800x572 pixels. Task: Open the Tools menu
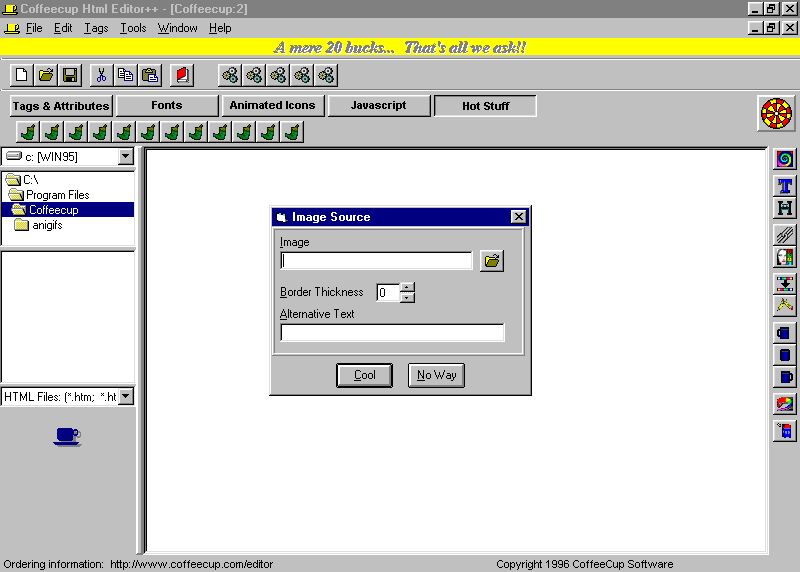click(x=133, y=28)
